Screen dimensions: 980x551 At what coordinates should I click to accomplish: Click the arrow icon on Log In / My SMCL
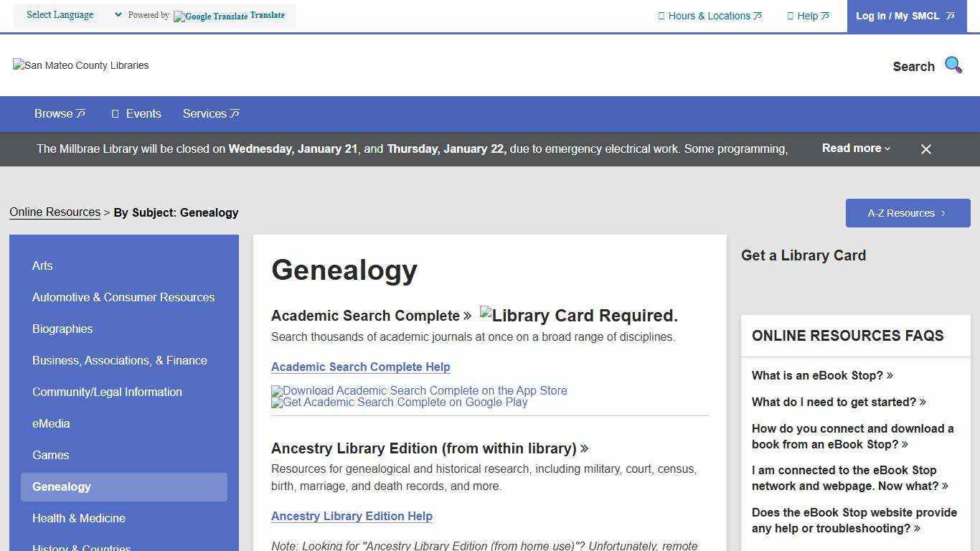point(950,15)
